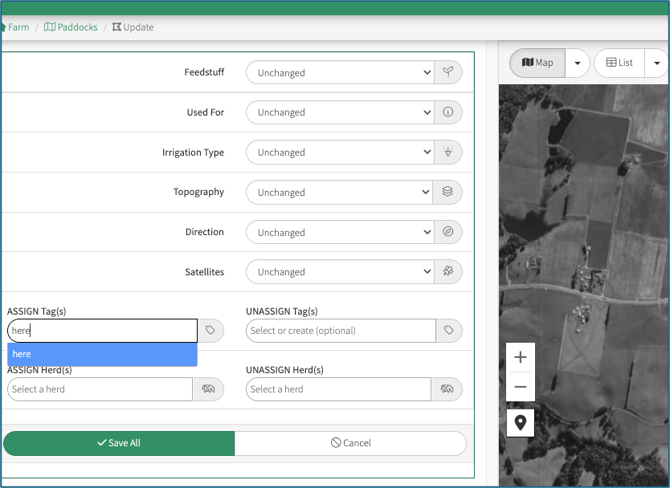The height and width of the screenshot is (488, 670).
Task: Click the tag icon beside UNASSIGN Tag(s)
Action: (449, 331)
